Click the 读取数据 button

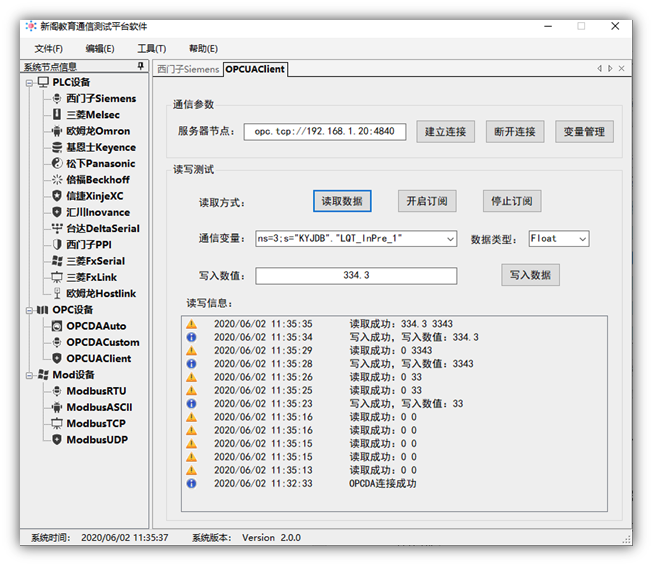tap(342, 201)
